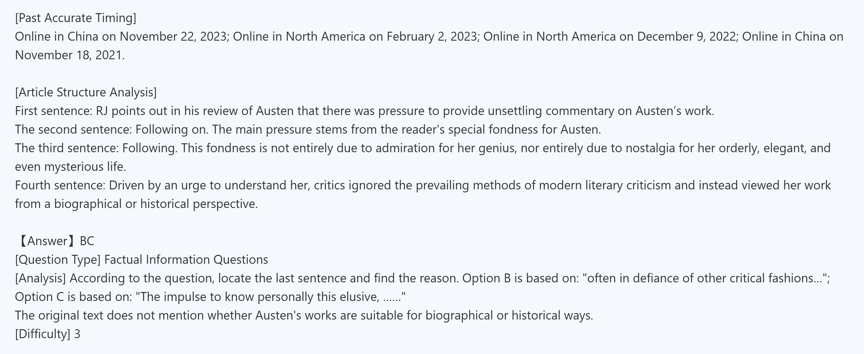Screen dimensions: 868x354
Task: Click the date November 18, 2021
Action: [x=69, y=55]
